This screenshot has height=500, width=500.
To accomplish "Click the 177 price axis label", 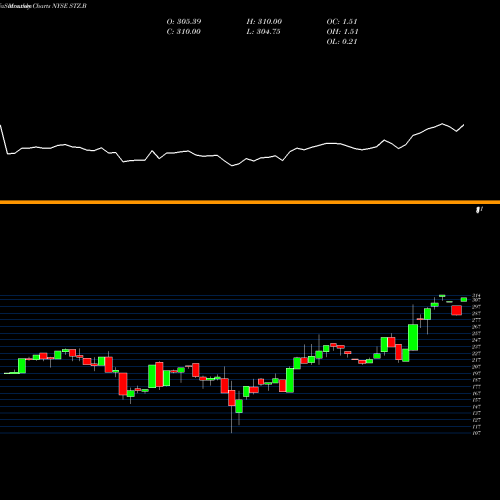I will pyautogui.click(x=476, y=386).
